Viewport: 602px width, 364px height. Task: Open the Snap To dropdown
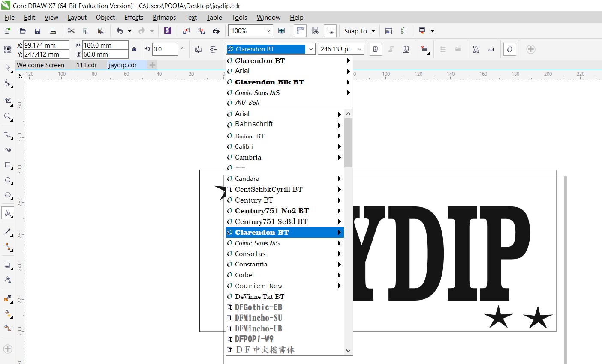pos(373,31)
